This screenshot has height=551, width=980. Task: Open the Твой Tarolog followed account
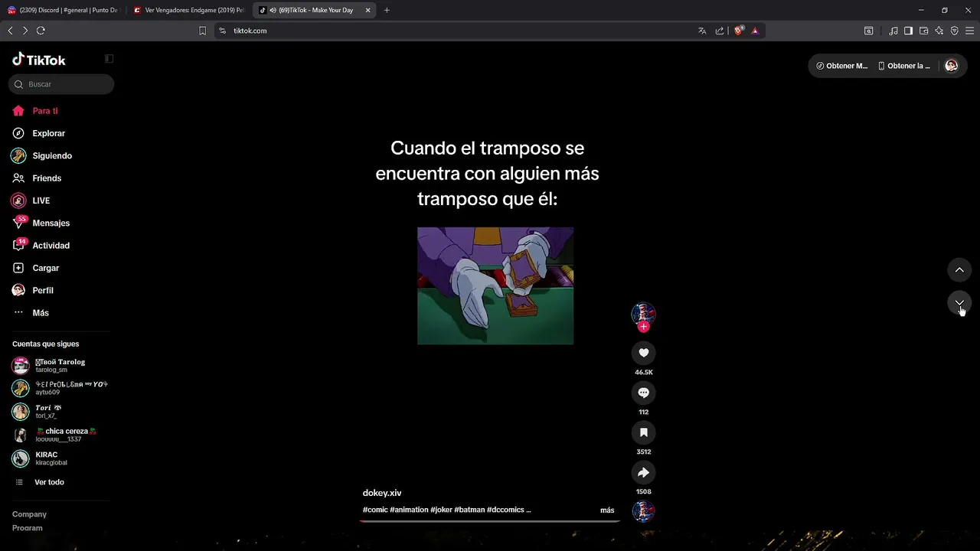tap(60, 366)
